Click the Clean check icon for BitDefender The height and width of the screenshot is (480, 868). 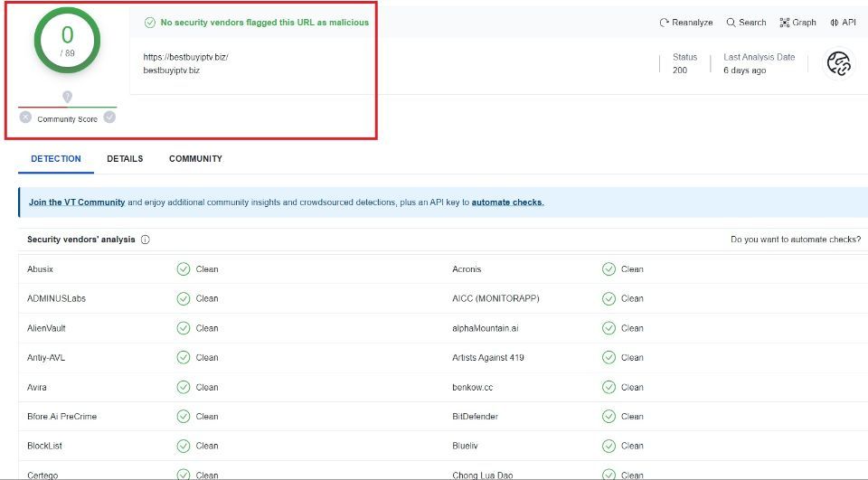[609, 417]
